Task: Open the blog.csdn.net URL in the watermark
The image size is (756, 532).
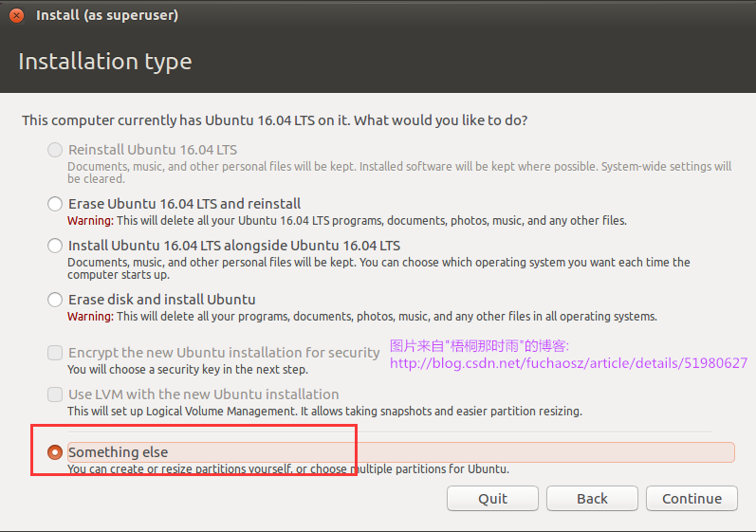Action: click(568, 363)
